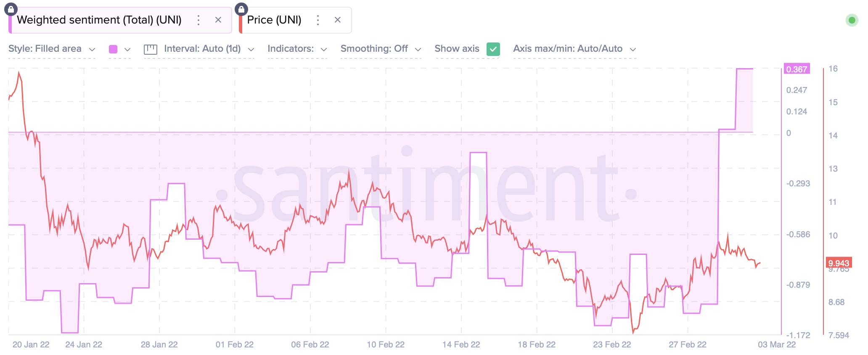Image resolution: width=868 pixels, height=355 pixels.
Task: Click the interval candle icon
Action: (151, 49)
